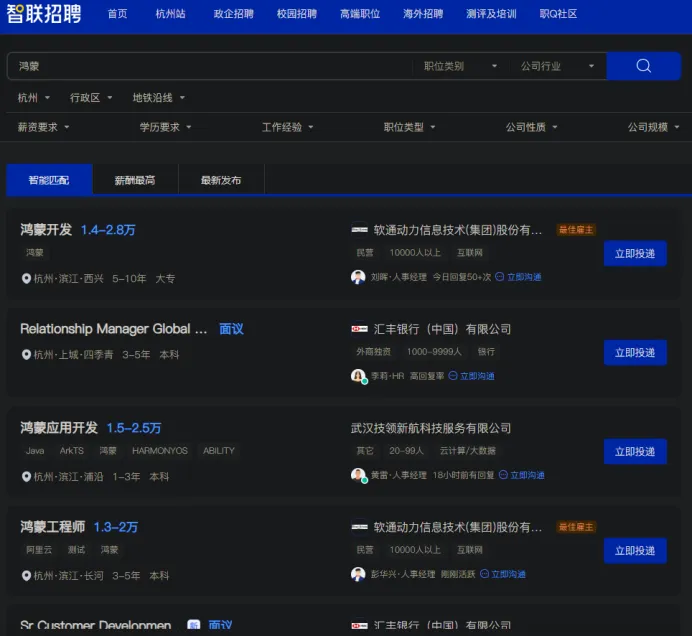Expand the 地铁沿线 filter
Viewport: 692px width, 636px height.
point(158,98)
